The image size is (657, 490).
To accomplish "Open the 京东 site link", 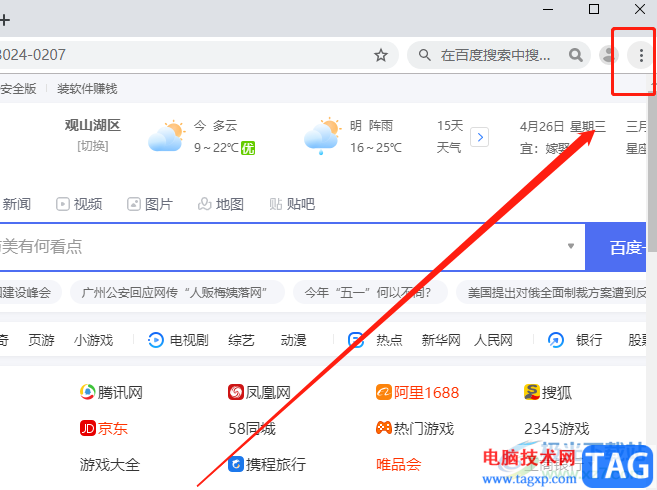I will point(103,428).
